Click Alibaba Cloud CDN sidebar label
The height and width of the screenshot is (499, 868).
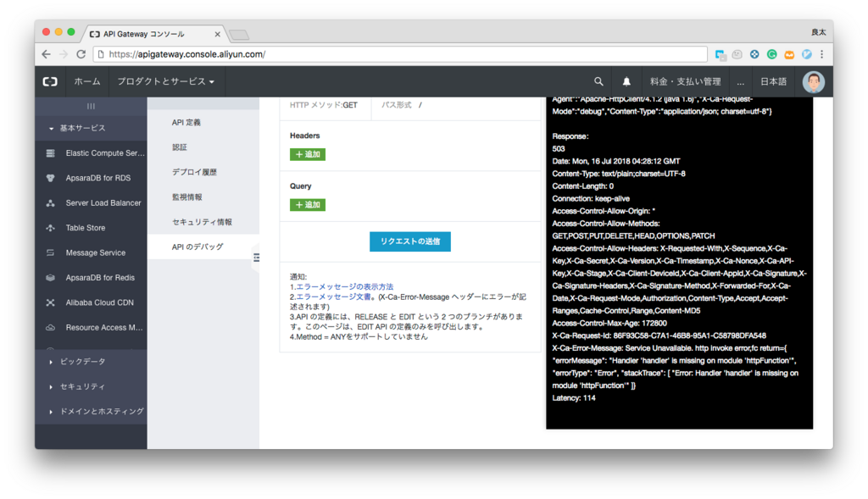point(100,302)
